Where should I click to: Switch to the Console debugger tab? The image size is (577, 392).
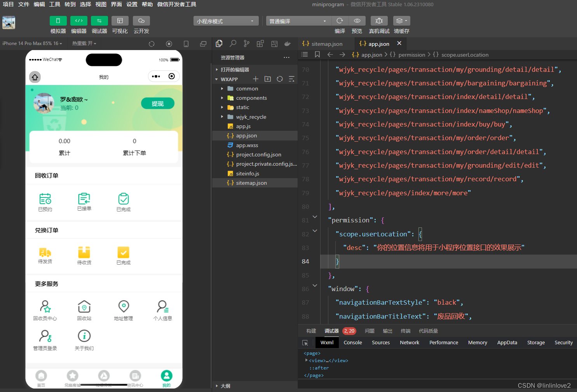coord(352,343)
